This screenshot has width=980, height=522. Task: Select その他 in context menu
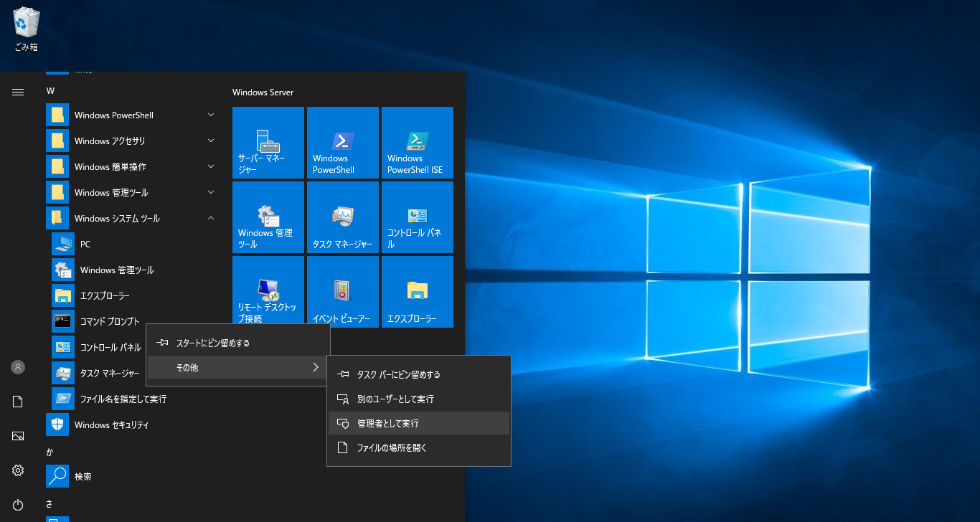click(238, 368)
